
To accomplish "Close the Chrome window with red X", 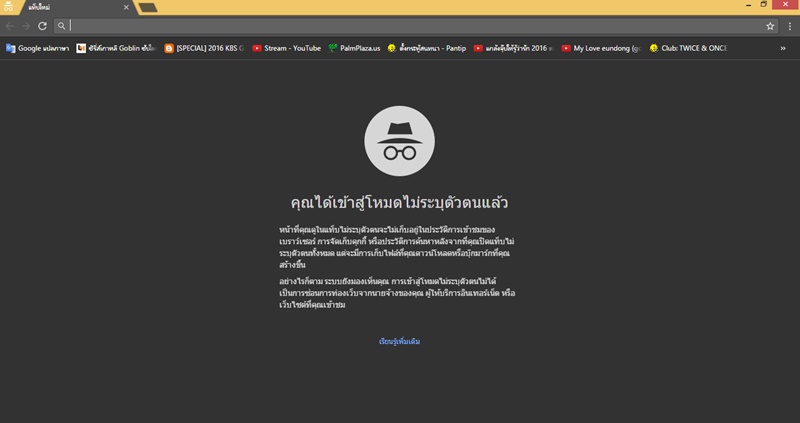I will point(785,5).
